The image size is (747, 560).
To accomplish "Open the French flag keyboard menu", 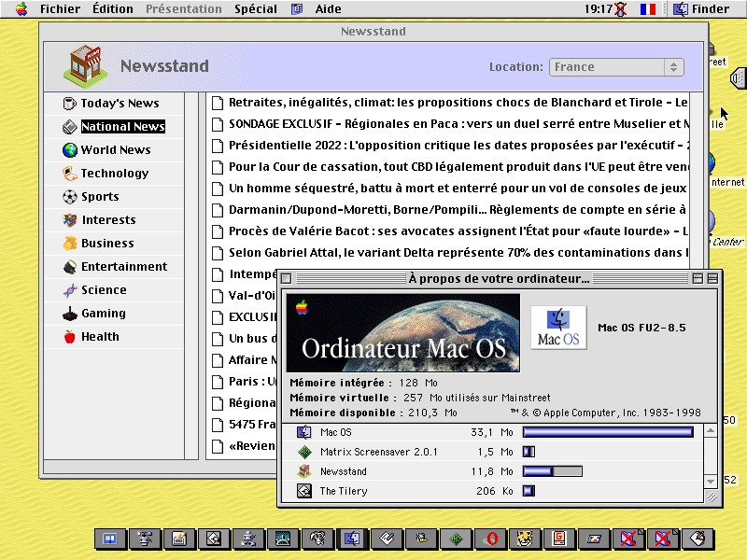I will pos(647,9).
